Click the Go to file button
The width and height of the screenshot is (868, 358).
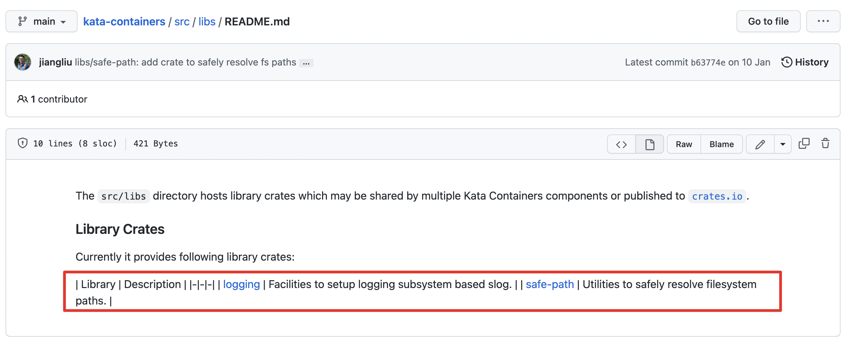coord(768,21)
